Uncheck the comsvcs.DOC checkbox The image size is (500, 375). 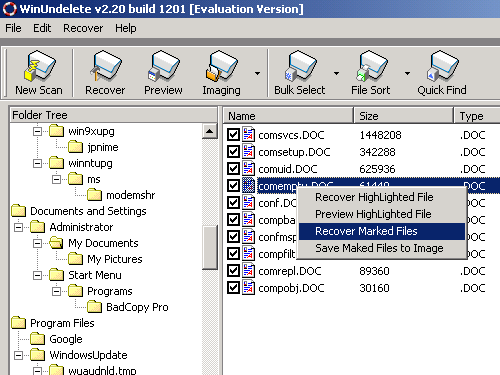233,135
